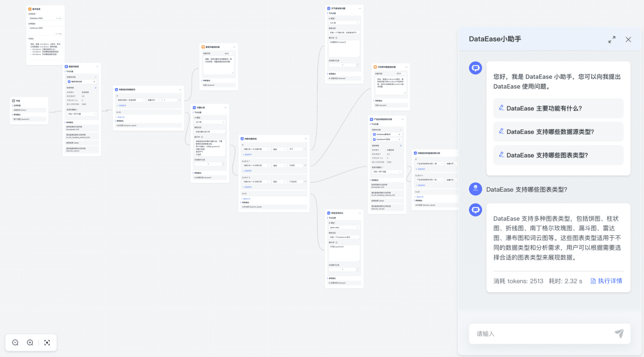Click the 产品咨询 value field in ELSE IF 2
Screen dimensions: 644x357
(x=295, y=182)
